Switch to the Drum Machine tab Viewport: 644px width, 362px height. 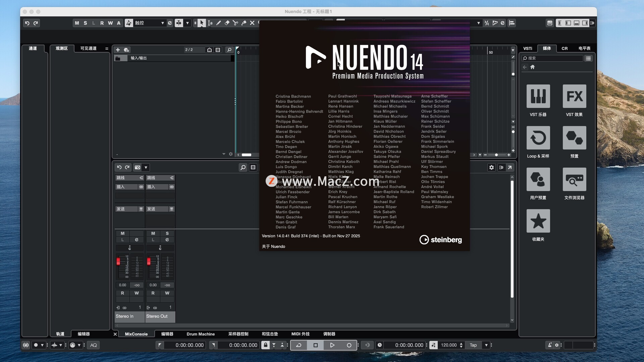tap(201, 334)
